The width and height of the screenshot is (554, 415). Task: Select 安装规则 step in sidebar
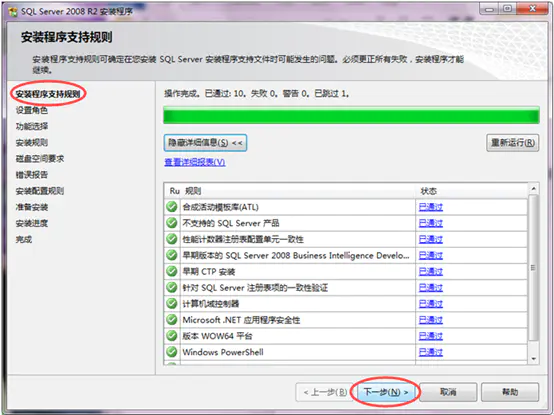[x=31, y=143]
